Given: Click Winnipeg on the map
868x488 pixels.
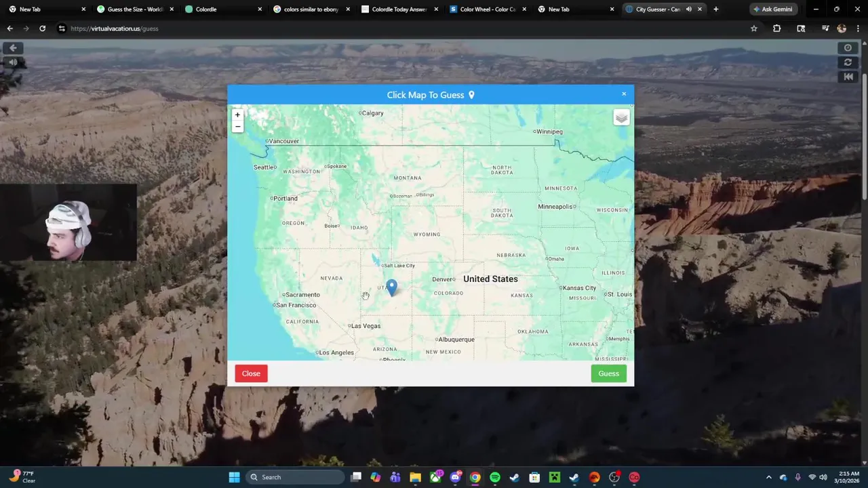Looking at the screenshot, I should (548, 131).
